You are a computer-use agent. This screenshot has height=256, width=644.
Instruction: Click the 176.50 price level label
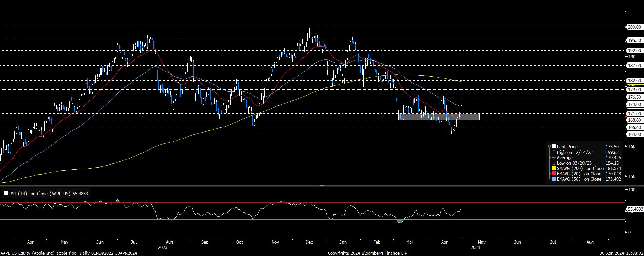pyautogui.click(x=634, y=97)
